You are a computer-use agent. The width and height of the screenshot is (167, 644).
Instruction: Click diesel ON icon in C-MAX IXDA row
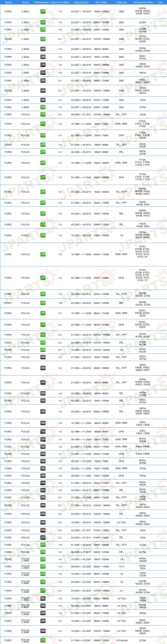tap(43, 100)
